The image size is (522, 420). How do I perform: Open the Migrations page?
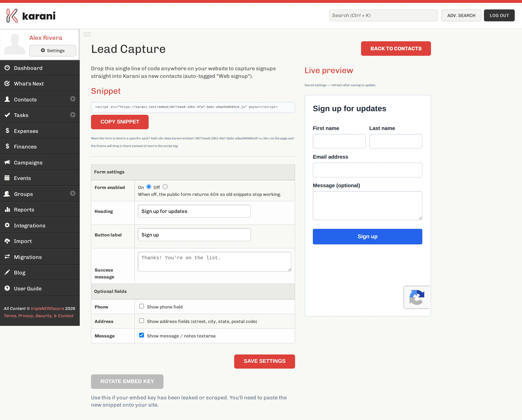(40, 257)
